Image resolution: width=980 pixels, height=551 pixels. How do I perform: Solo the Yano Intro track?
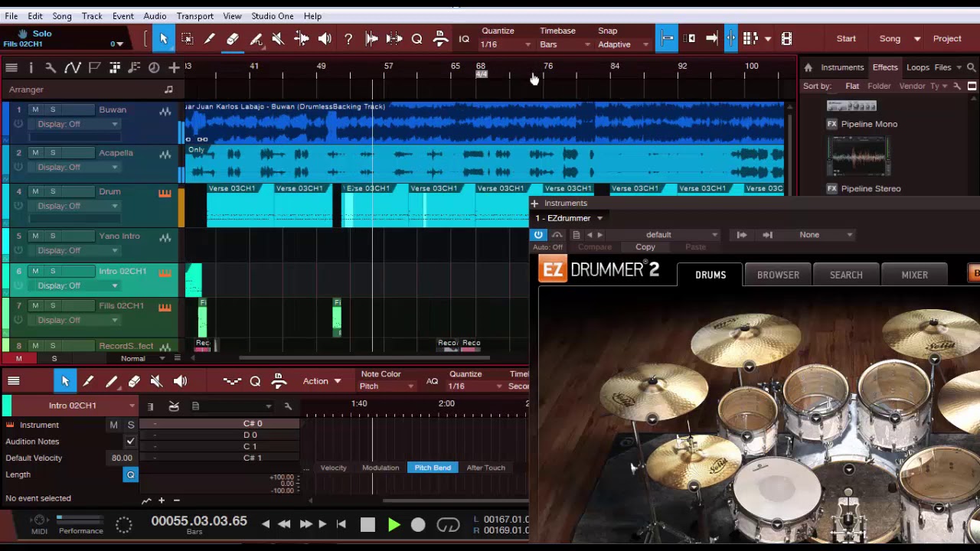[53, 236]
